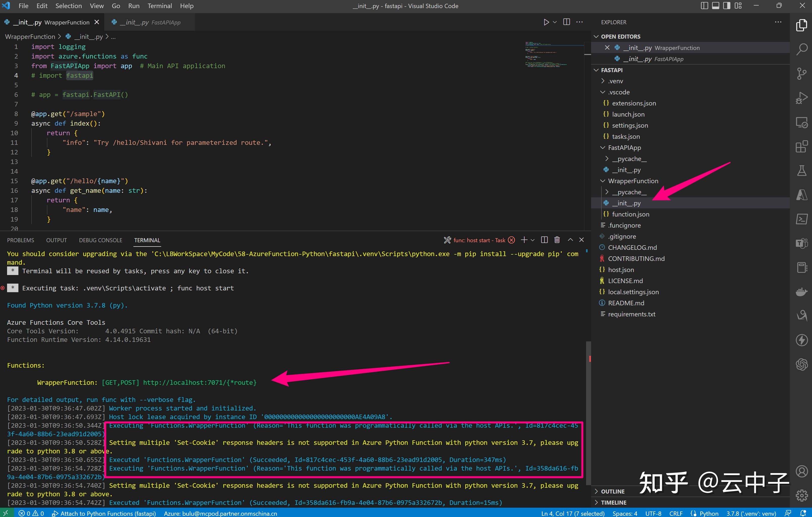Screen dimensions: 812x517
Task: Split the terminal pane
Action: pyautogui.click(x=544, y=240)
